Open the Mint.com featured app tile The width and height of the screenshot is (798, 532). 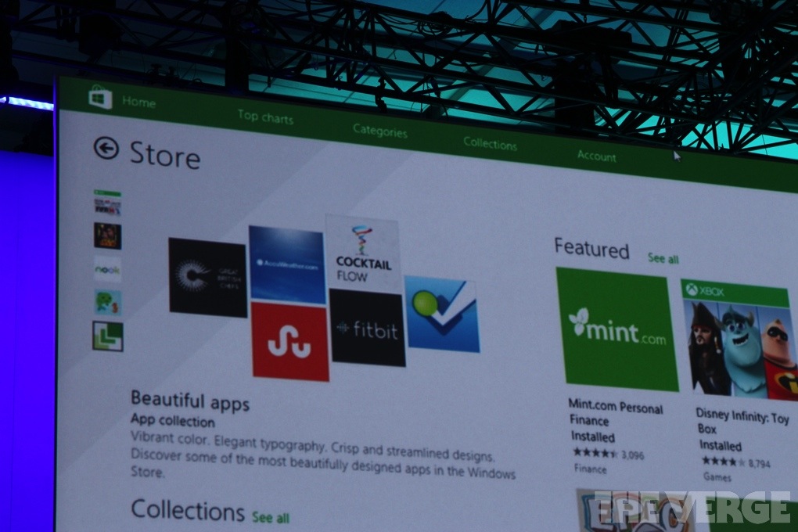click(x=616, y=329)
